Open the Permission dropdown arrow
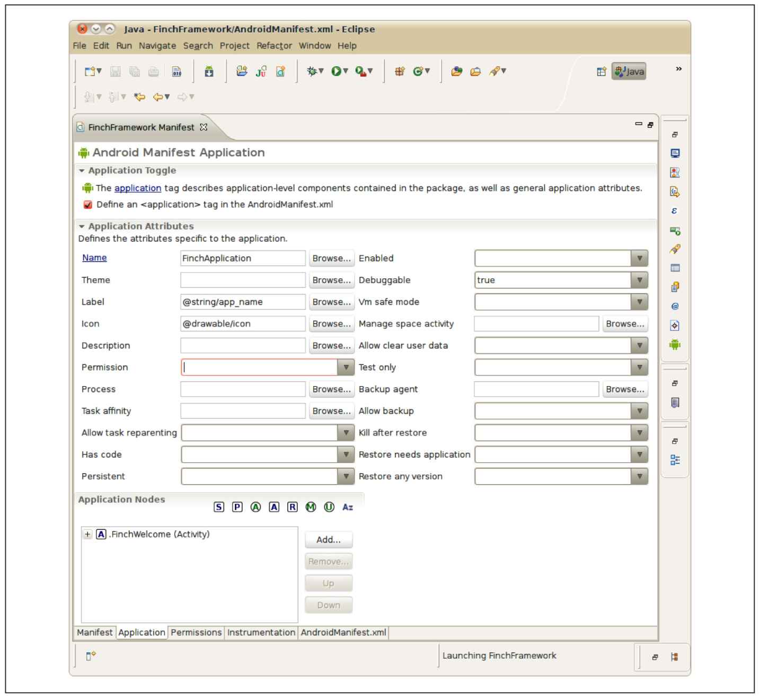The width and height of the screenshot is (760, 700). [x=346, y=367]
